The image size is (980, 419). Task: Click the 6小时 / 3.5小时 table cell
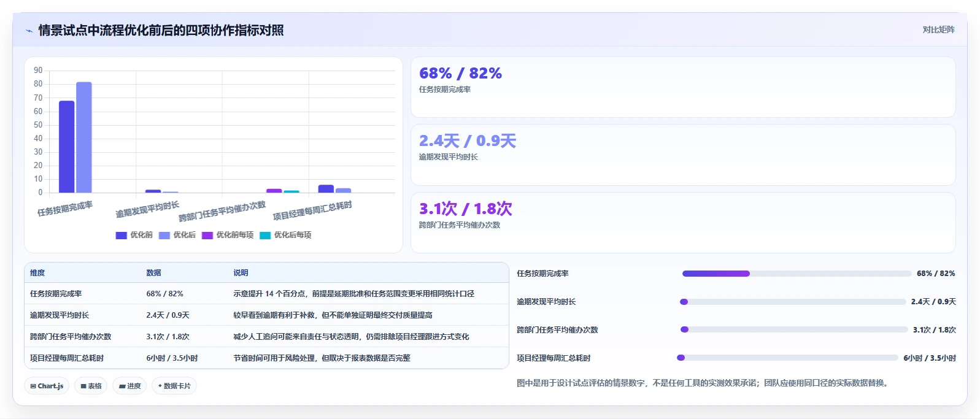coord(172,358)
